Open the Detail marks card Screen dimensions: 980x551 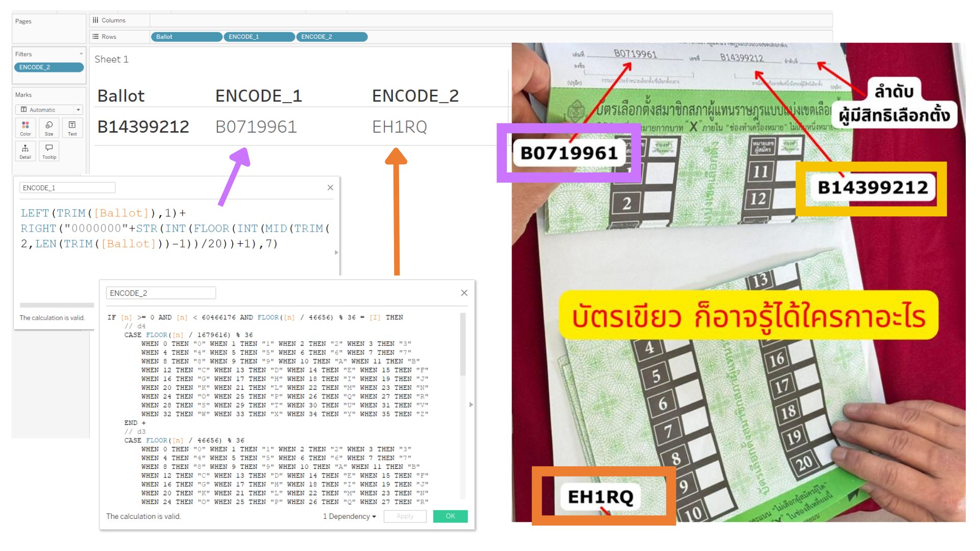coord(25,151)
